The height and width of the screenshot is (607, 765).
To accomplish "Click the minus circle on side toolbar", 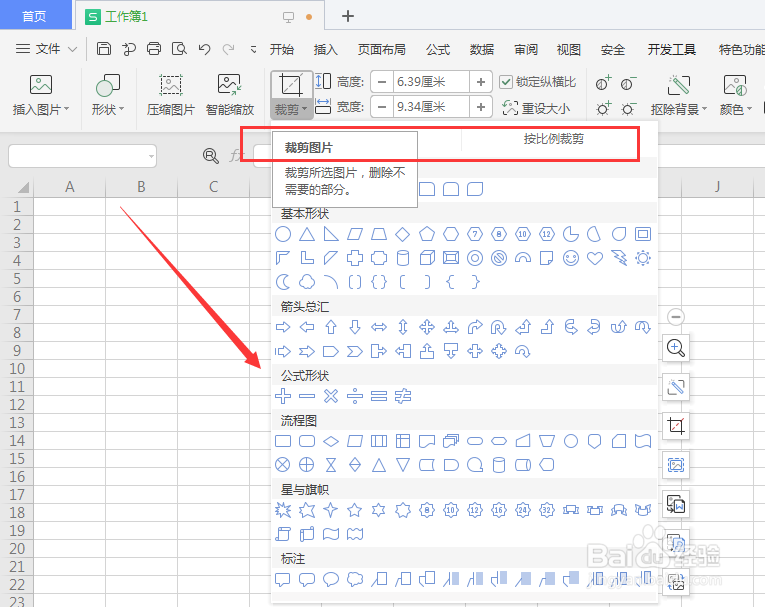I will pos(676,317).
